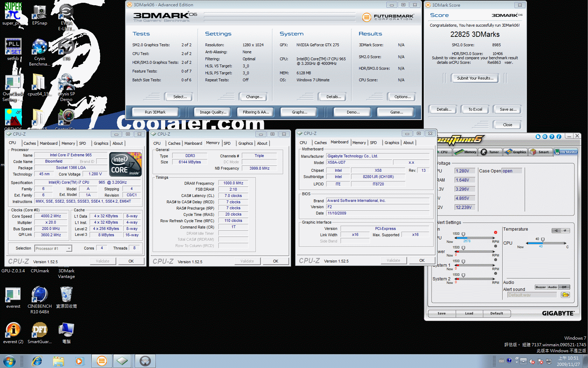Adjust the System 1 fan alert slider
The height and width of the screenshot is (368, 588).
[463, 261]
